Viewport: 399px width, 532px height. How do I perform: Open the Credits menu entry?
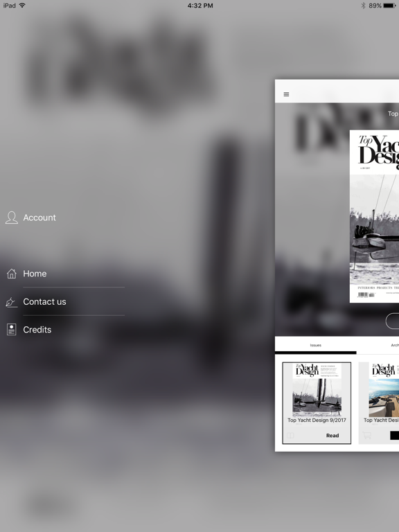37,330
